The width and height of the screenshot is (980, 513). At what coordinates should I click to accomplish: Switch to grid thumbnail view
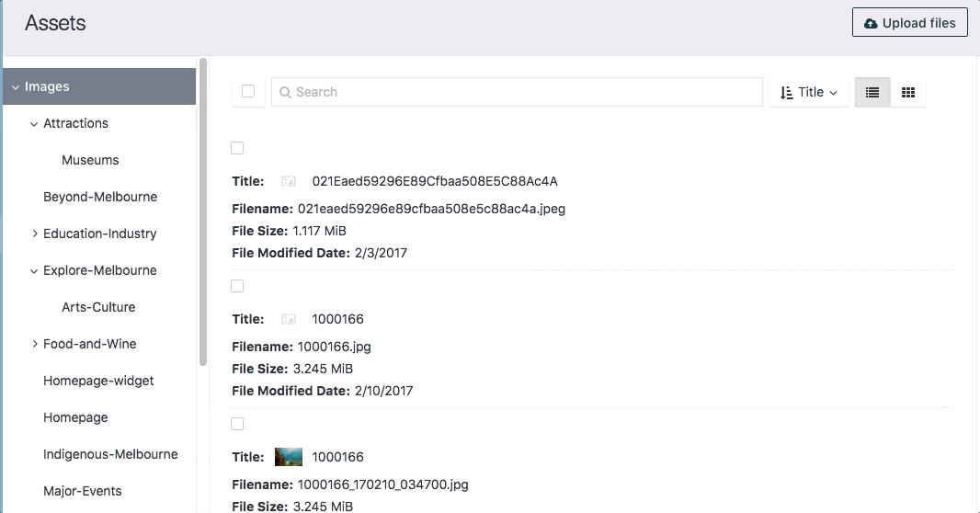coord(908,92)
